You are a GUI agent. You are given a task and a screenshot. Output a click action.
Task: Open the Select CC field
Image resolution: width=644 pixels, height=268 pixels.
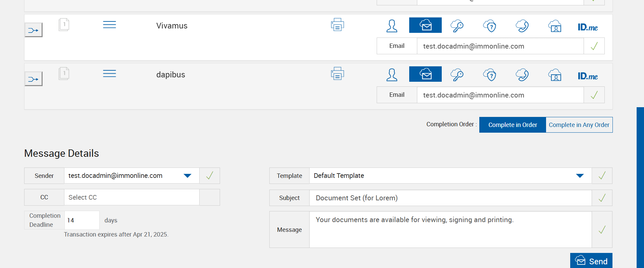tap(131, 197)
